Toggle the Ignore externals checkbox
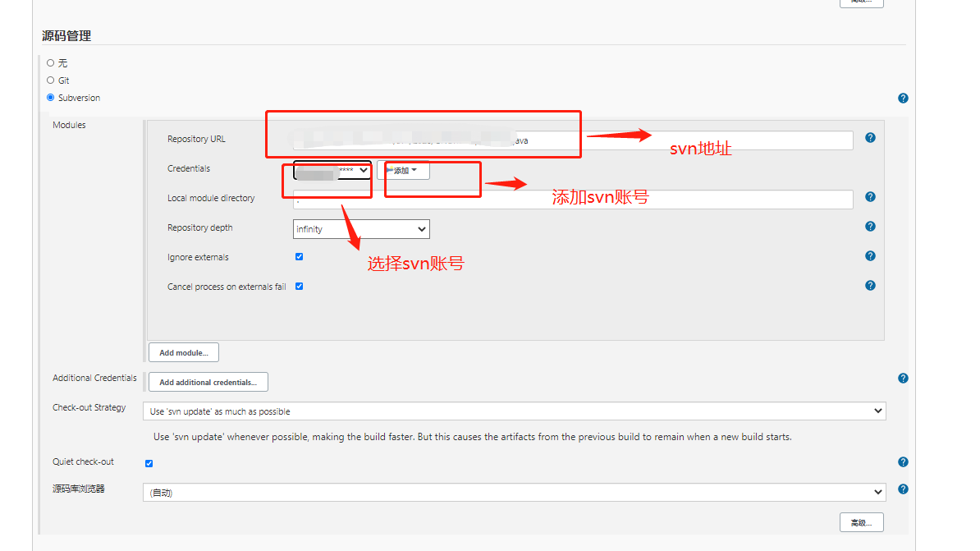 (x=300, y=256)
